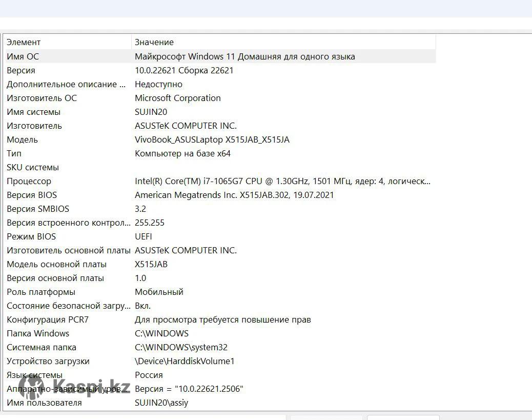
Task: Click value 'VivoBook_ASUSLaptop X515JAB_X515JA'
Action: pos(212,139)
